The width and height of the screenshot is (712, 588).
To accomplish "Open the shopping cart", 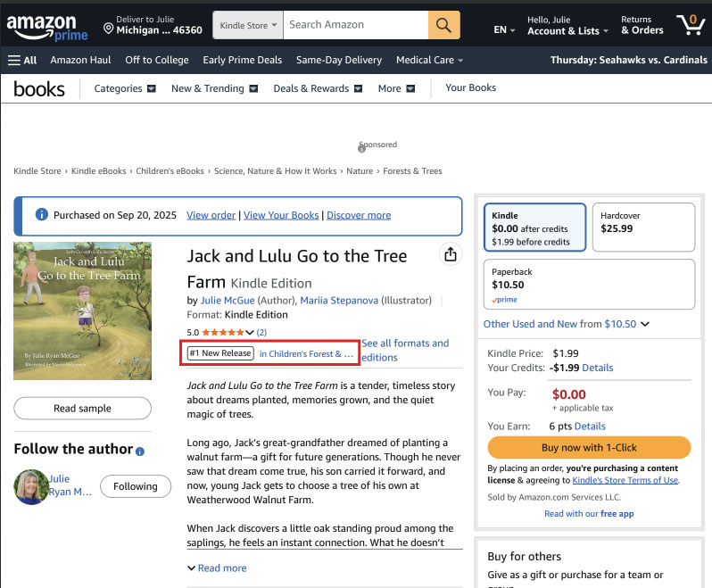I will point(690,25).
